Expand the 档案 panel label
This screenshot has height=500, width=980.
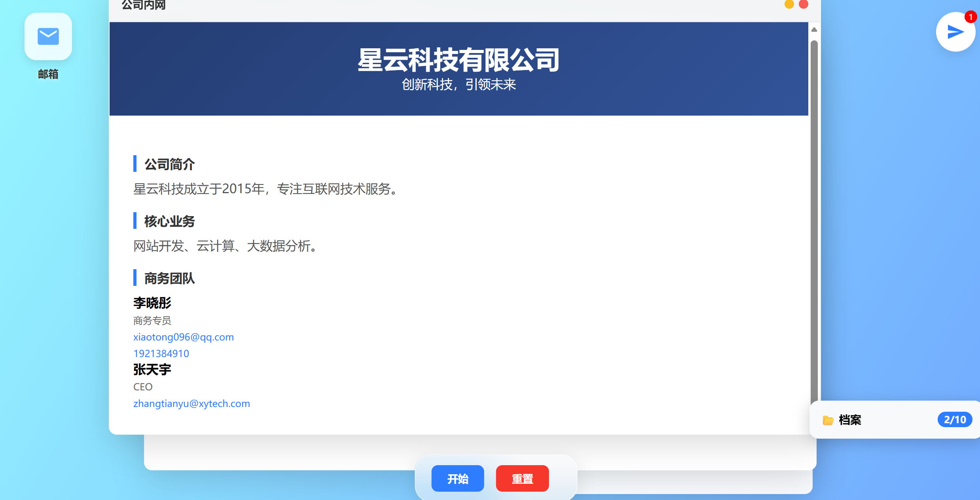(850, 420)
